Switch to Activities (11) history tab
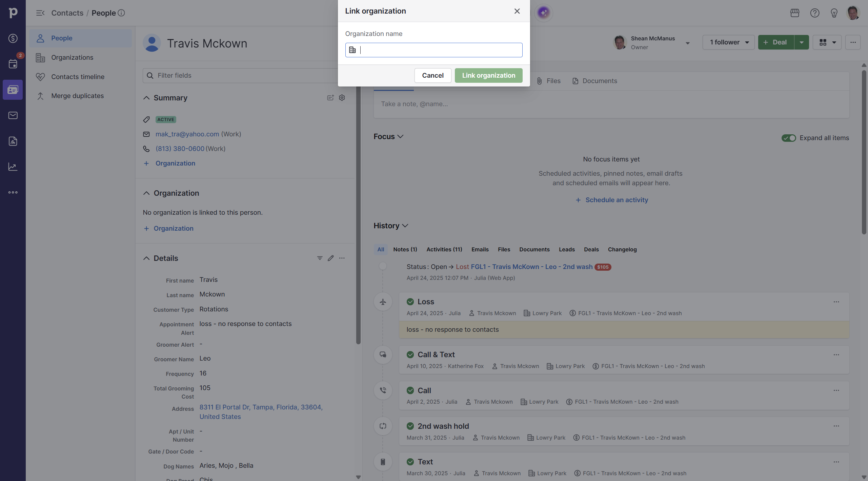 tap(444, 249)
